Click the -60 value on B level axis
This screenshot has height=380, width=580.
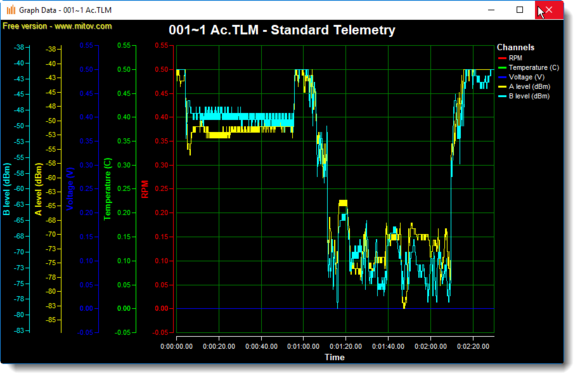(19, 189)
